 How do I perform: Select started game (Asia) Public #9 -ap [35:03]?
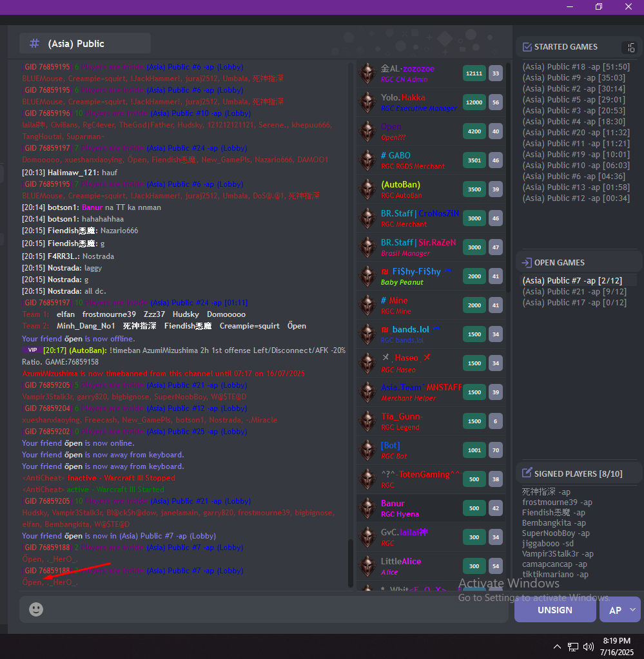tap(574, 78)
